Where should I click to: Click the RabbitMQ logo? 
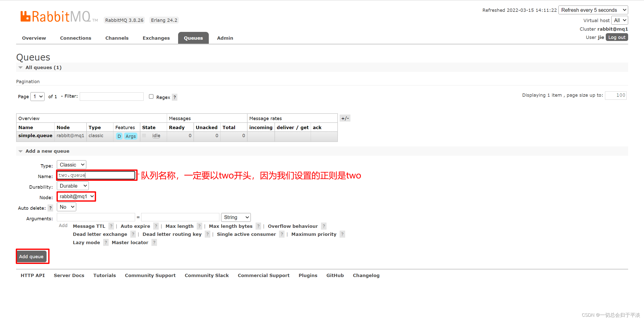coord(55,17)
